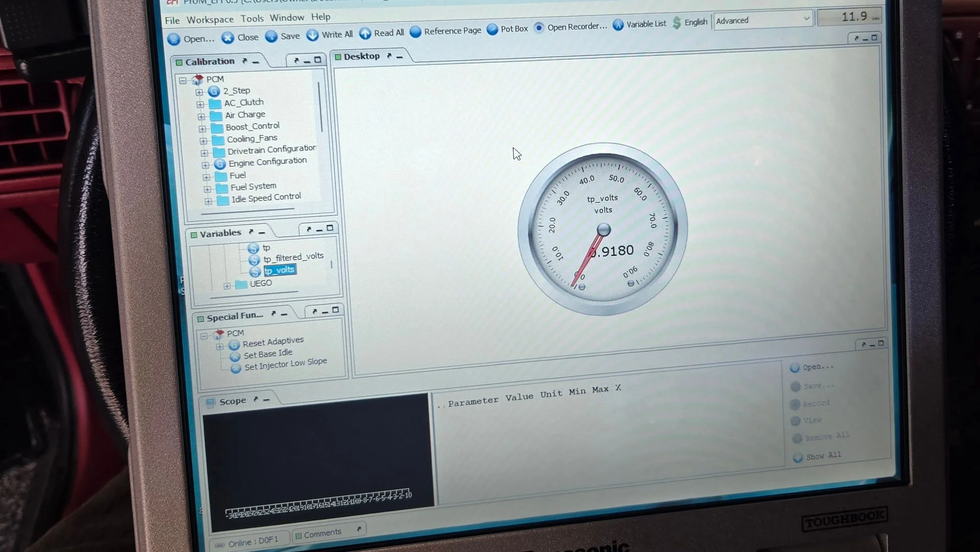This screenshot has width=980, height=552.
Task: Click Set Base Idle function icon
Action: pos(235,356)
